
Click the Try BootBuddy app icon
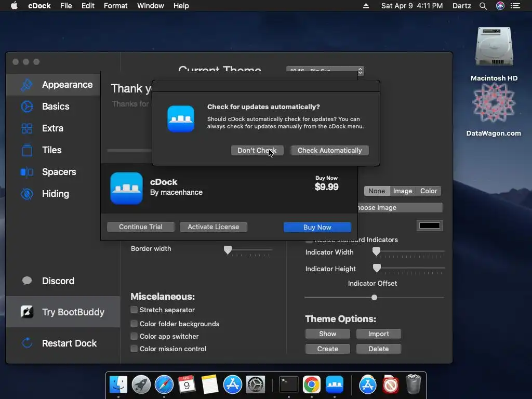tap(27, 312)
